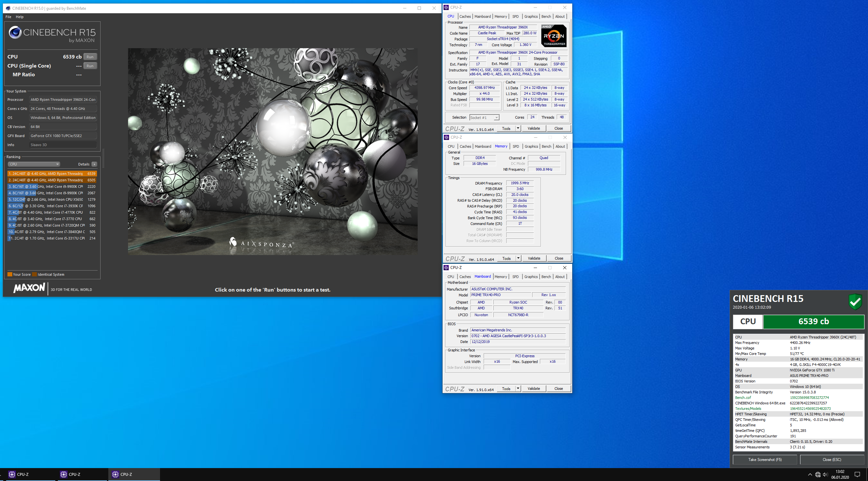Click the GFX Board field
The height and width of the screenshot is (481, 868).
(63, 136)
